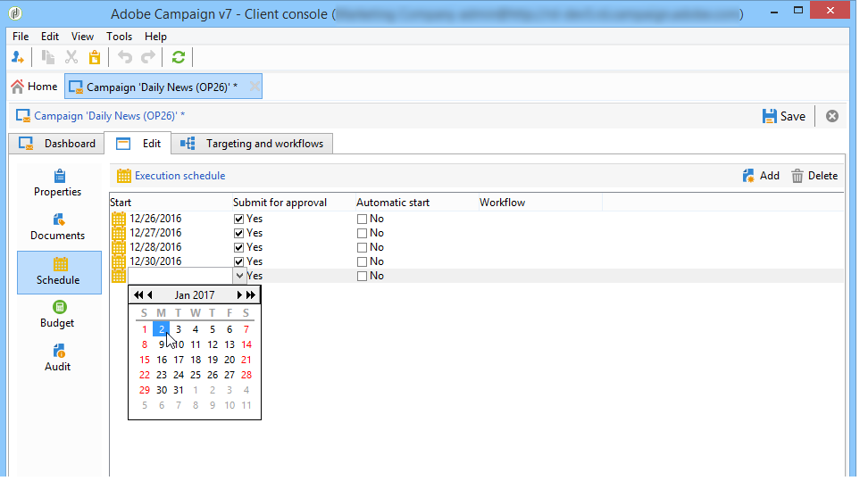The height and width of the screenshot is (489, 868).
Task: Open the Edit menu
Action: click(x=50, y=37)
